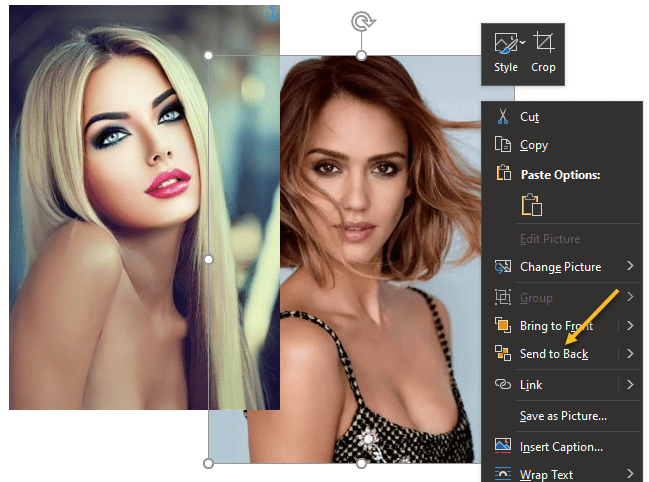This screenshot has height=482, width=649.
Task: Click the rotation handle above the picture
Action: coord(361,21)
